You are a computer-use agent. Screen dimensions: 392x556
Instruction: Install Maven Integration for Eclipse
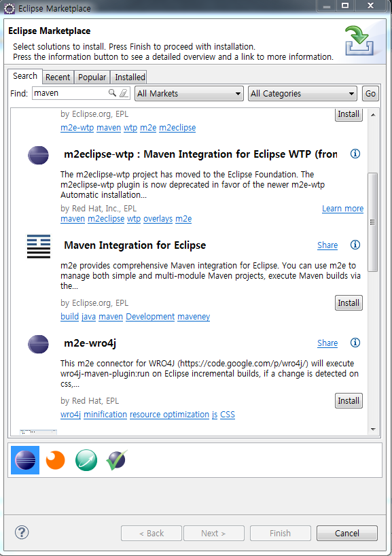pyautogui.click(x=349, y=303)
